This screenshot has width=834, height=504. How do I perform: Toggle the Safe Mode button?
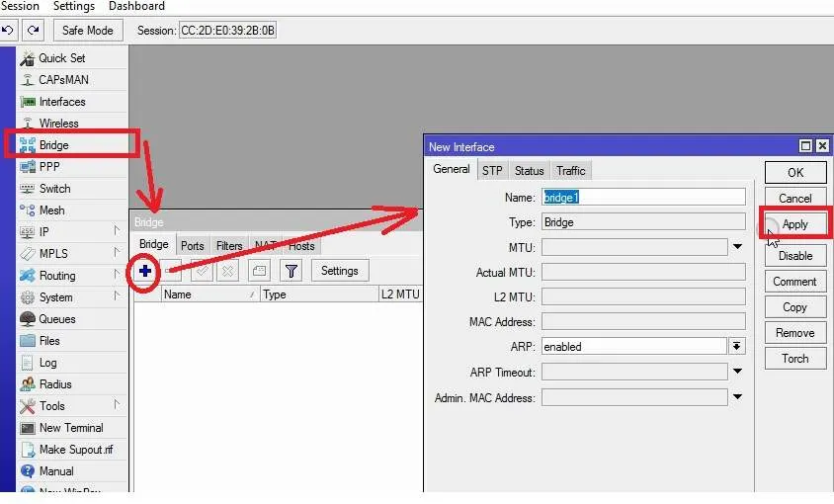tap(88, 31)
